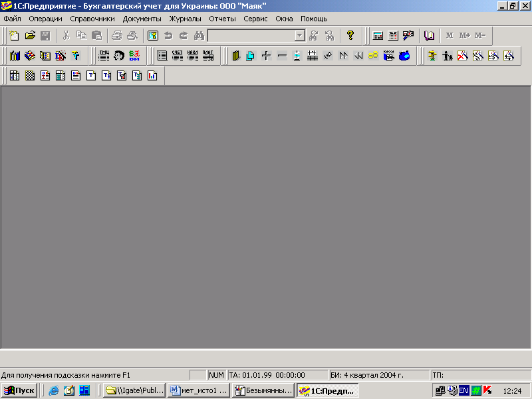532x399 pixels.
Task: Open the Журналы menu
Action: click(x=185, y=19)
